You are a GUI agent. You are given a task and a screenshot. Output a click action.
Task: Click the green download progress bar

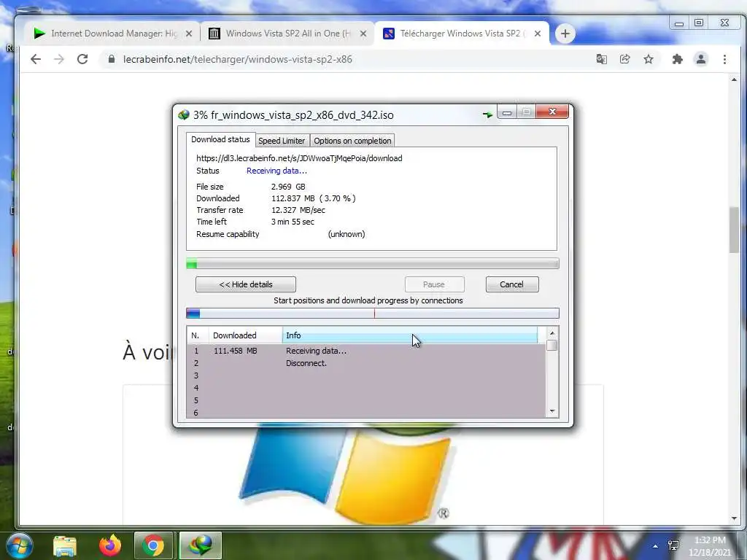[373, 263]
